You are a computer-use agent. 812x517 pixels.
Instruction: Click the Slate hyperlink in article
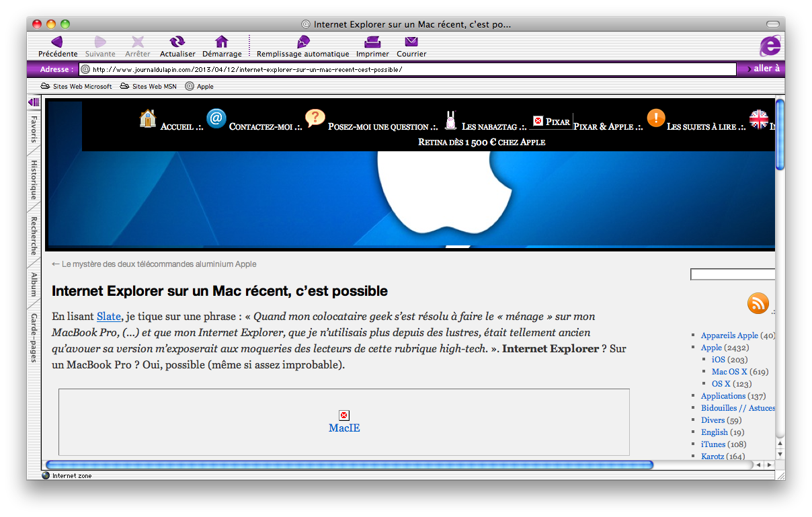pos(108,316)
